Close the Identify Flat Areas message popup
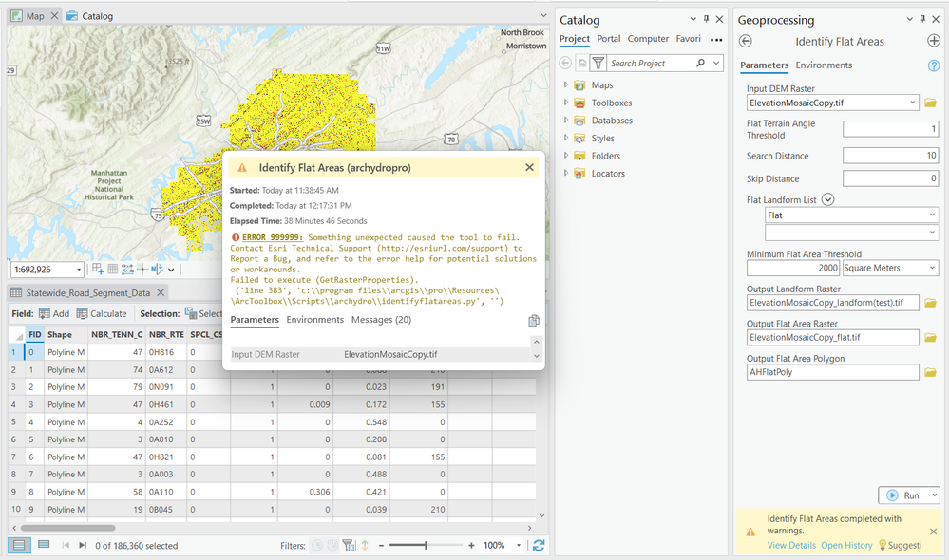Viewport: 949px width, 560px height. pos(529,167)
